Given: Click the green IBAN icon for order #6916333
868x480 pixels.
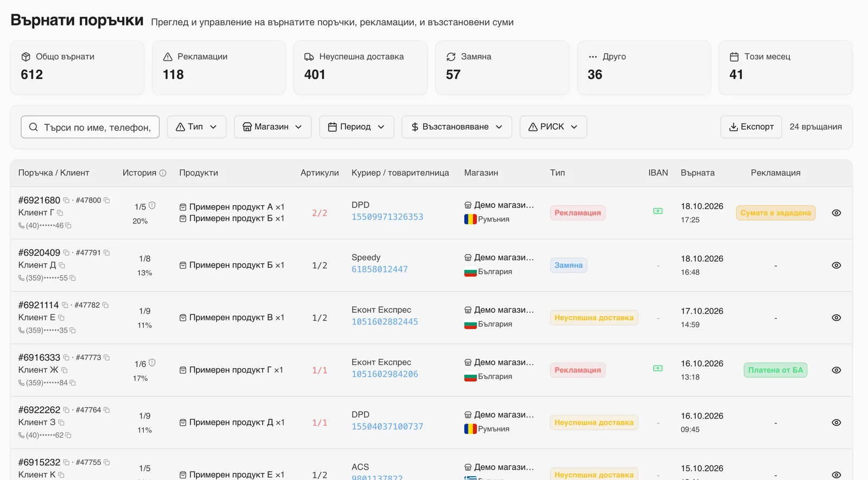Looking at the screenshot, I should pyautogui.click(x=658, y=369).
